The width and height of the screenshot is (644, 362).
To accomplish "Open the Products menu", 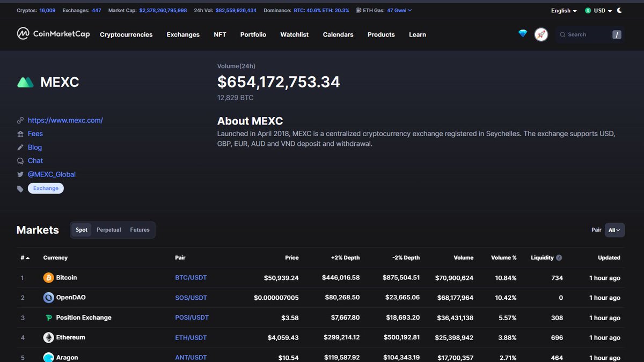I will pyautogui.click(x=381, y=34).
